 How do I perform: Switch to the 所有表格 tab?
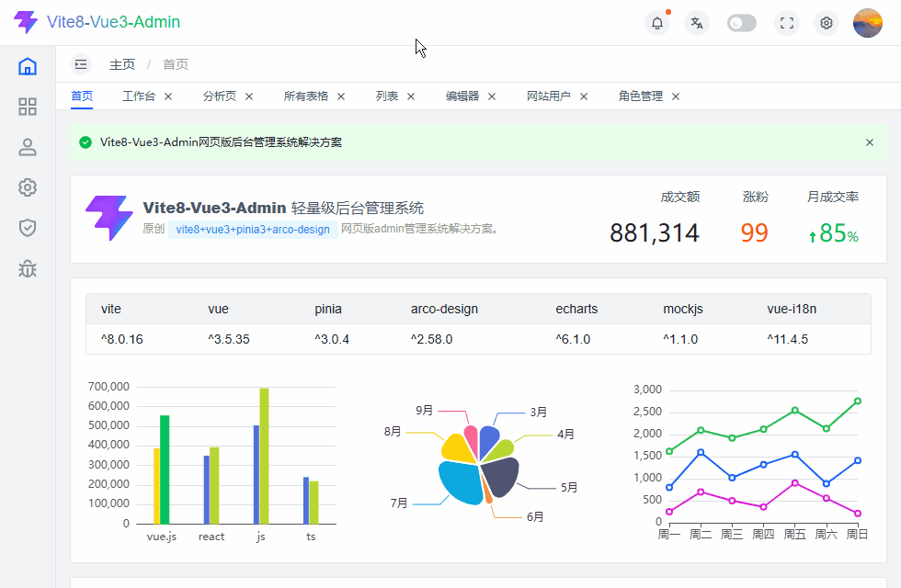pyautogui.click(x=305, y=96)
